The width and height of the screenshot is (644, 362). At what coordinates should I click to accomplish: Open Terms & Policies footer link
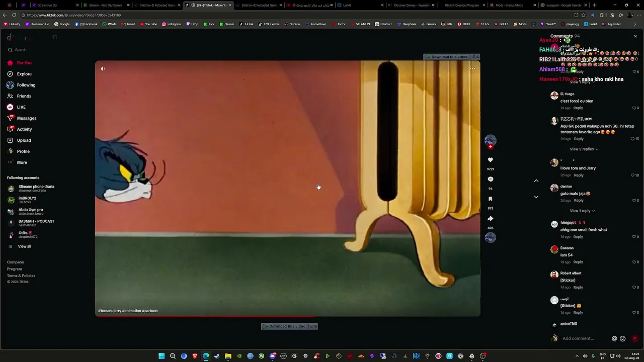[x=21, y=276]
